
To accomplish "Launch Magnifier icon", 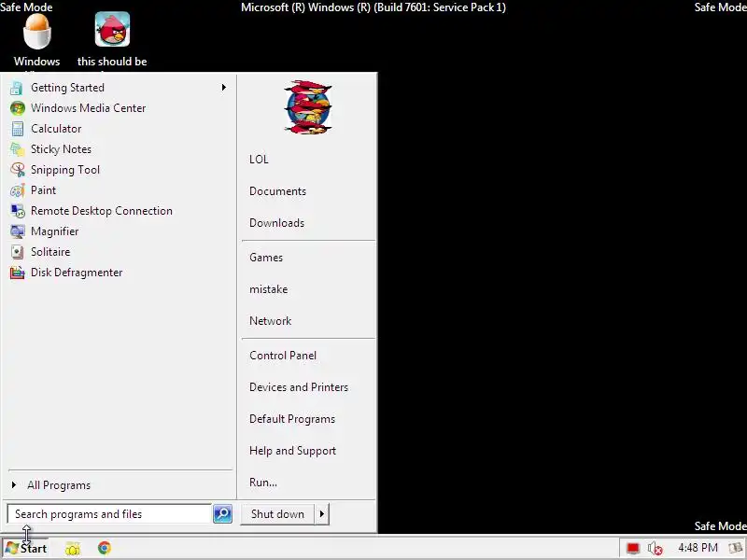I will coord(17,231).
